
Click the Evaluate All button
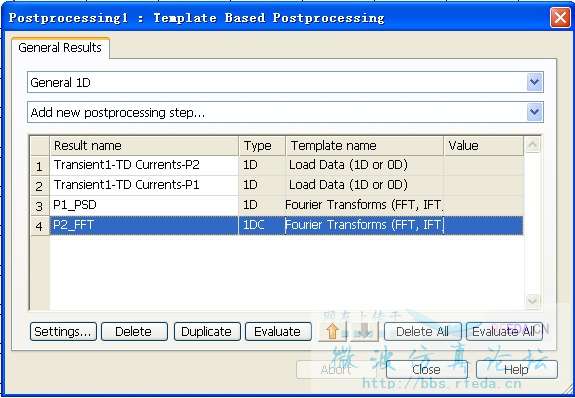504,332
